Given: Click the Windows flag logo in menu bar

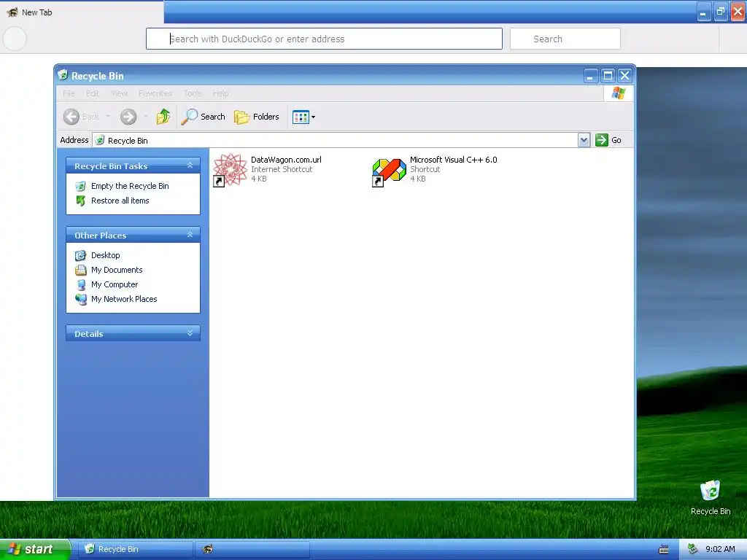Looking at the screenshot, I should click(x=618, y=93).
